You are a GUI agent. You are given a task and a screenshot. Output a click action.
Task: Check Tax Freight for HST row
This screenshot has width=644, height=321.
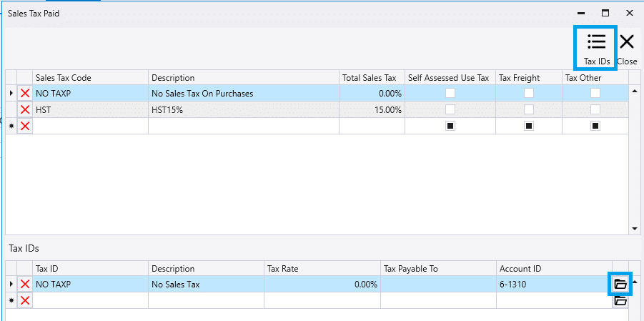tap(529, 109)
